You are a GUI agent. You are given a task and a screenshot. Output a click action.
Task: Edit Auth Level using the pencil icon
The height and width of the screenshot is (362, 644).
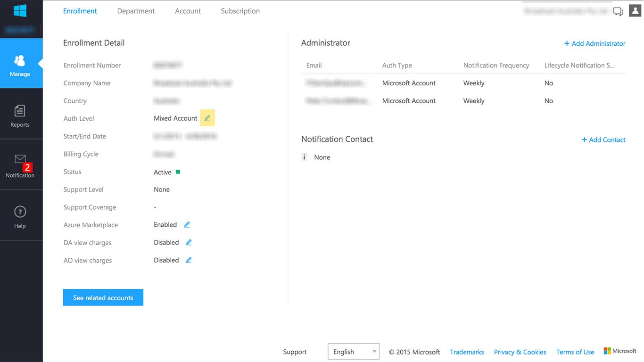(x=207, y=118)
